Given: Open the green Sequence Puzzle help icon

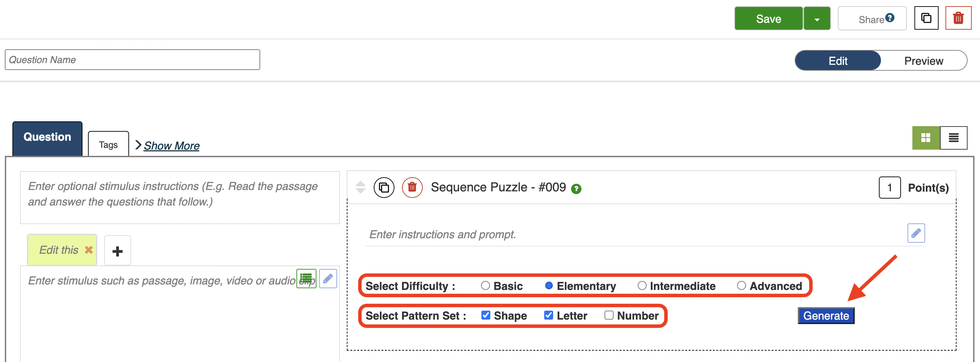Looking at the screenshot, I should tap(576, 189).
